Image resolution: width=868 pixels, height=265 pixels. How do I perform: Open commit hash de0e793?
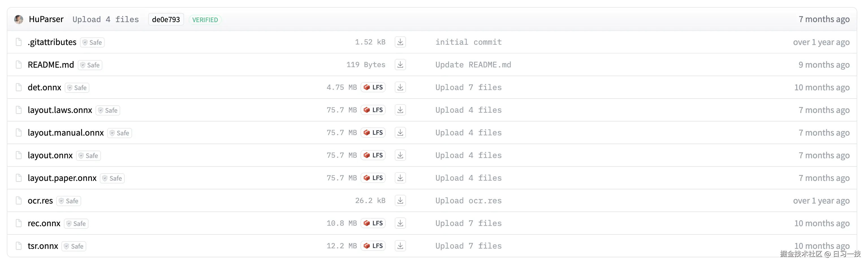pyautogui.click(x=166, y=20)
